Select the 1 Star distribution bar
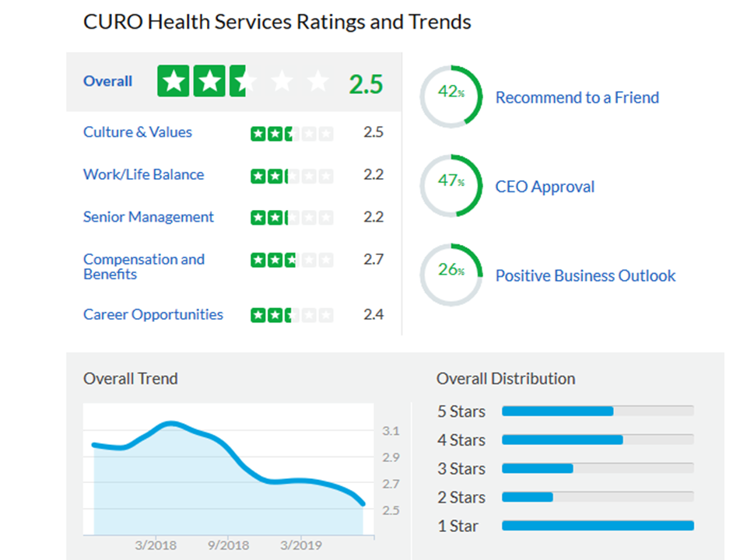Screen dimensions: 747x560 [x=598, y=525]
